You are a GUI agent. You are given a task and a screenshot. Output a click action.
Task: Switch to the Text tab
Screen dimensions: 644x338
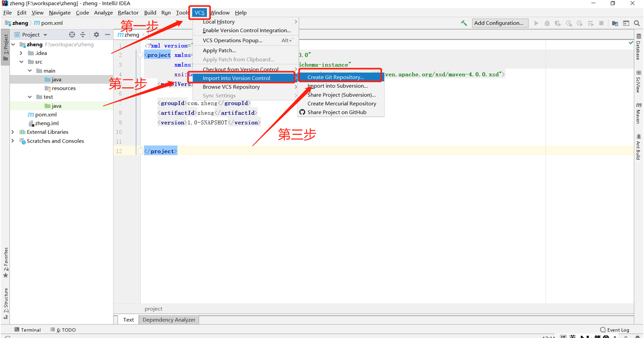[x=129, y=320]
